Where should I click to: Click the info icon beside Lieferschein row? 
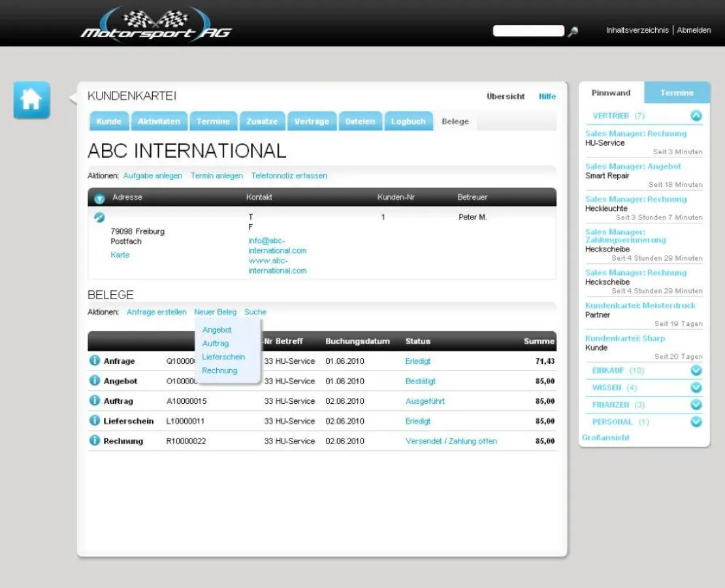pyautogui.click(x=95, y=421)
